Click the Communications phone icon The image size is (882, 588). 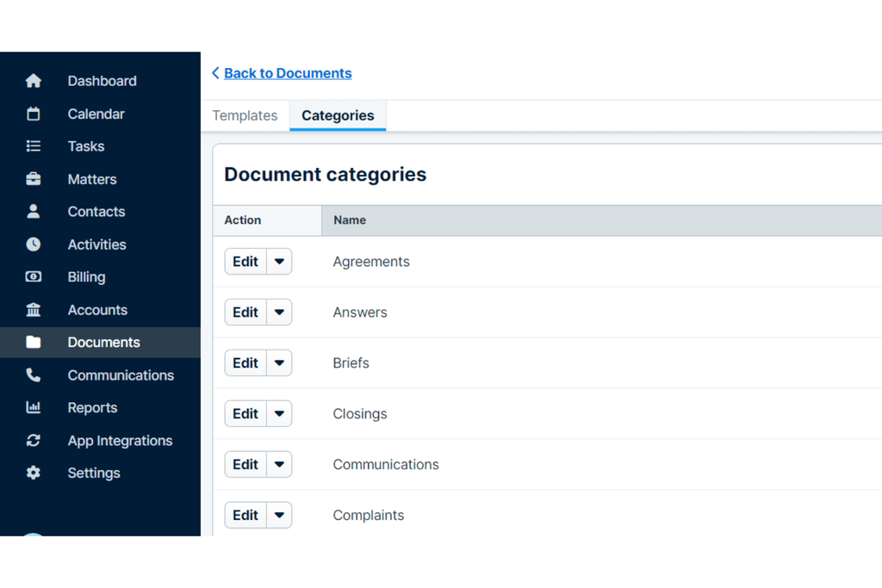coord(34,375)
